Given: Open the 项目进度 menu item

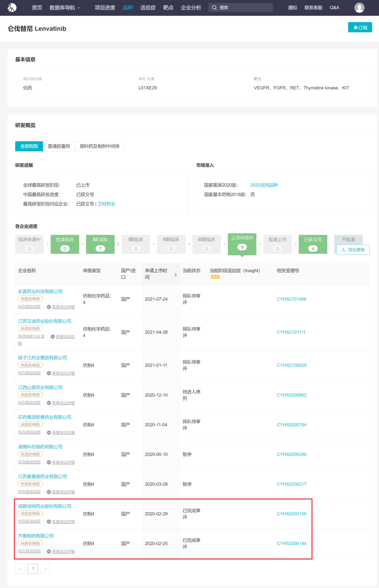Looking at the screenshot, I should 105,7.
